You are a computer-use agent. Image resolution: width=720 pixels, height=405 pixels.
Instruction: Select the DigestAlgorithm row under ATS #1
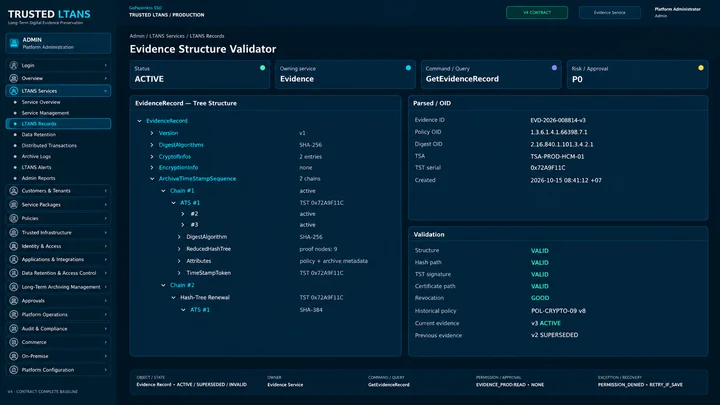point(265,237)
